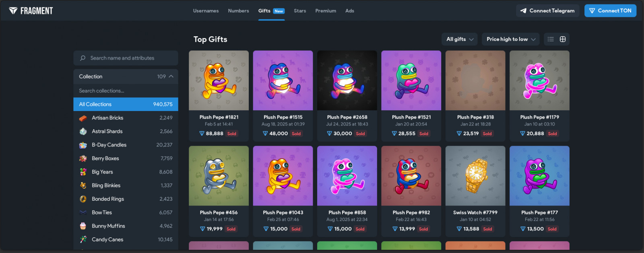Screen dimensions: 644x253
Task: Click the Connect Telegram button
Action: click(x=547, y=11)
